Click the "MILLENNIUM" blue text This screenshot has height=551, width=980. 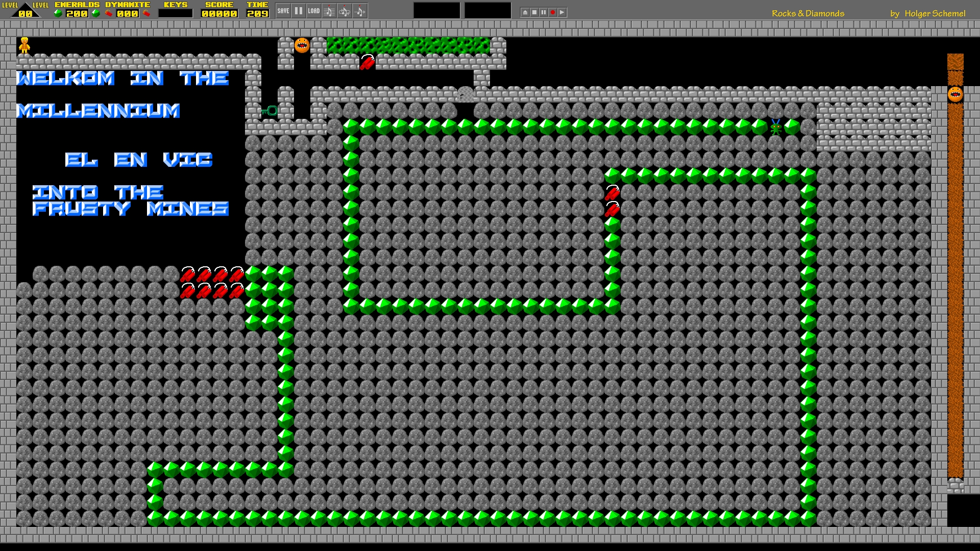point(98,111)
